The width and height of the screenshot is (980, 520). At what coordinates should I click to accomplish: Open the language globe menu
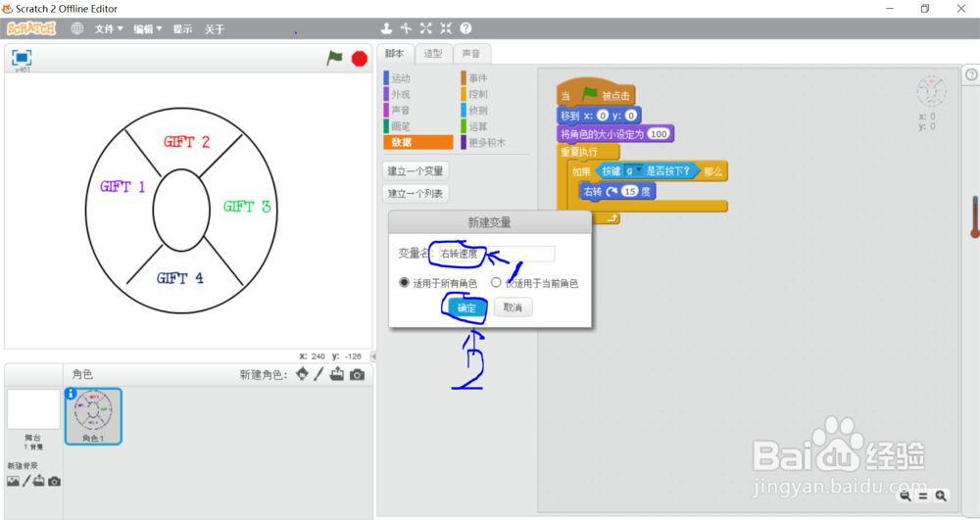click(76, 28)
